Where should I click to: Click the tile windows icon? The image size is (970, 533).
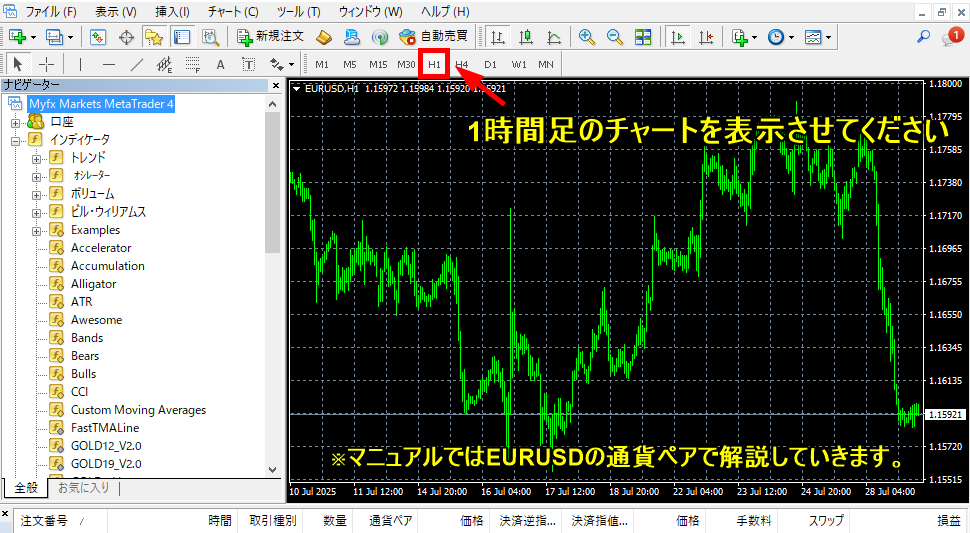coord(643,37)
